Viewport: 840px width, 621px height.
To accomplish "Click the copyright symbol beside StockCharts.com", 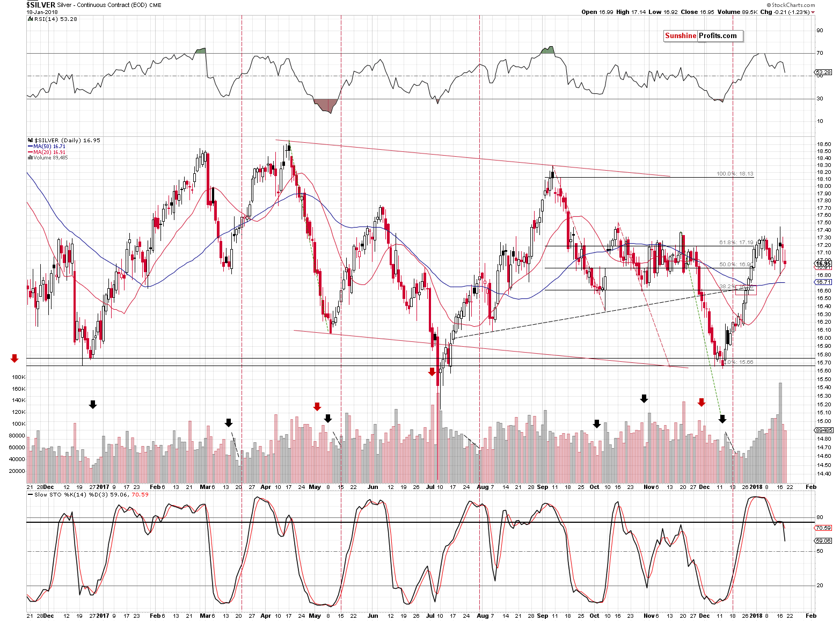I will tap(768, 5).
